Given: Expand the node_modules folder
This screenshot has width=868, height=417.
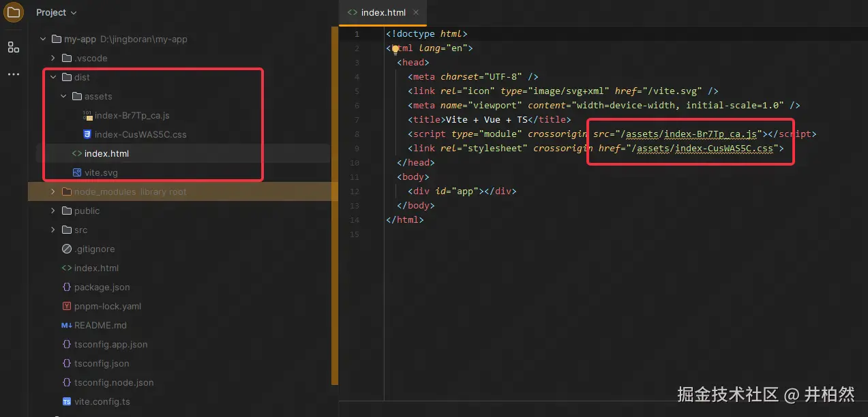Looking at the screenshot, I should pyautogui.click(x=53, y=191).
